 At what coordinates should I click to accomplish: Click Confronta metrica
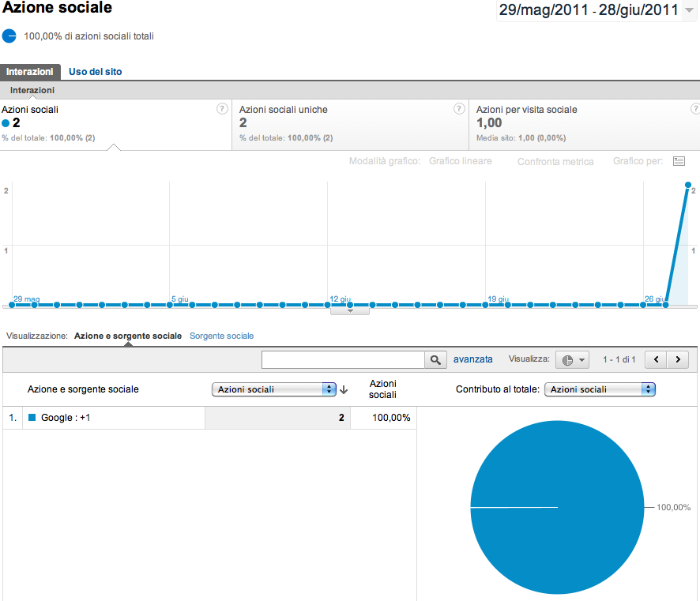pyautogui.click(x=555, y=161)
